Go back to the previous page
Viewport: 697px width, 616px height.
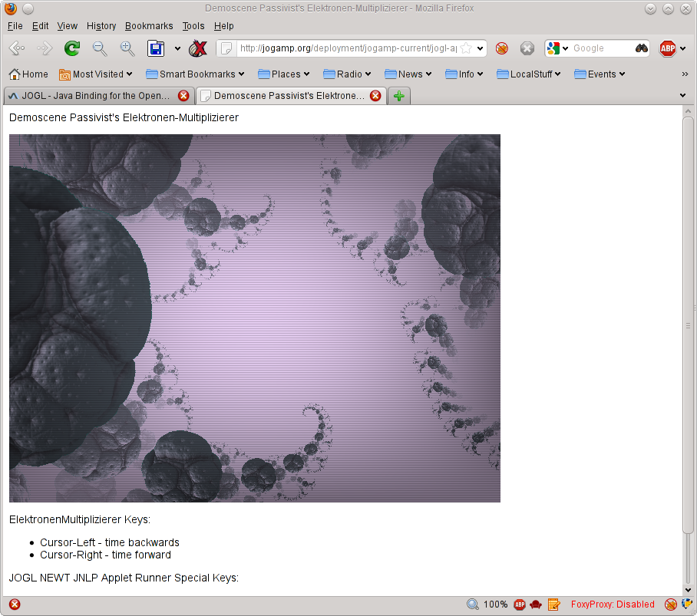[x=17, y=48]
